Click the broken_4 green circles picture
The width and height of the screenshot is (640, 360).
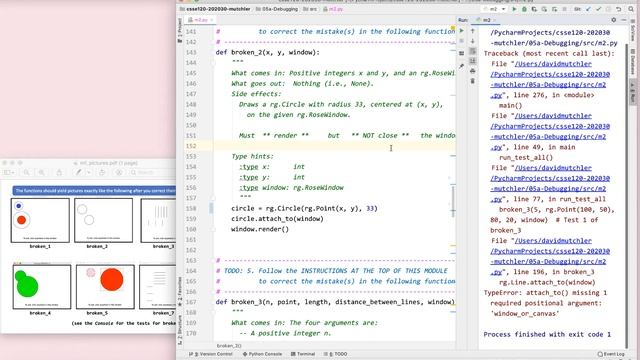click(42, 287)
